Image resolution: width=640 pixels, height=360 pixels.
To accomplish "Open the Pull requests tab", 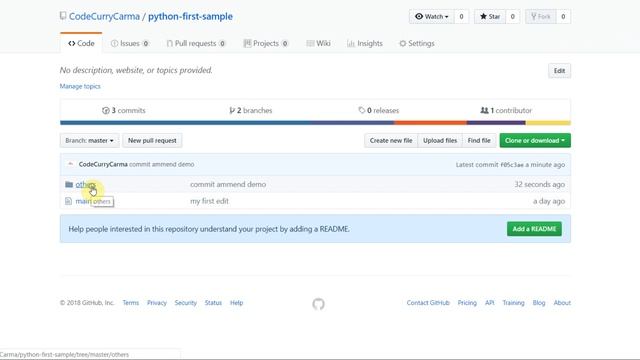I will pyautogui.click(x=196, y=43).
